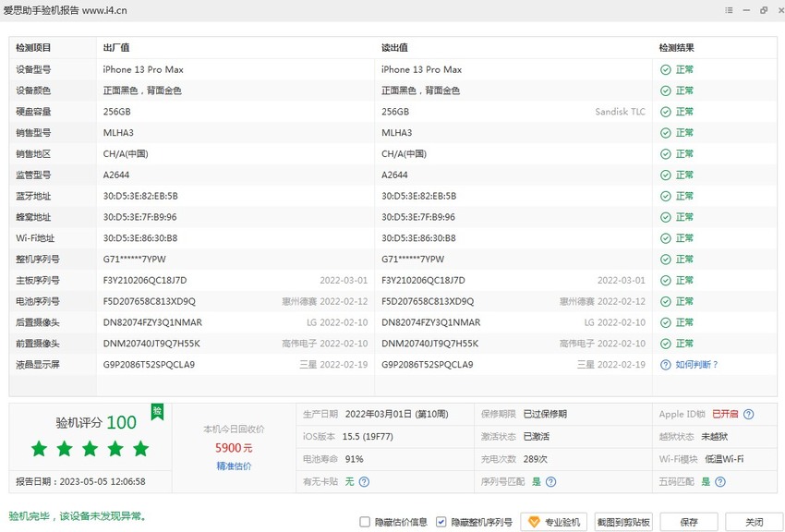
Task: Click the green check icon in the 设备型号 row
Action: [665, 69]
